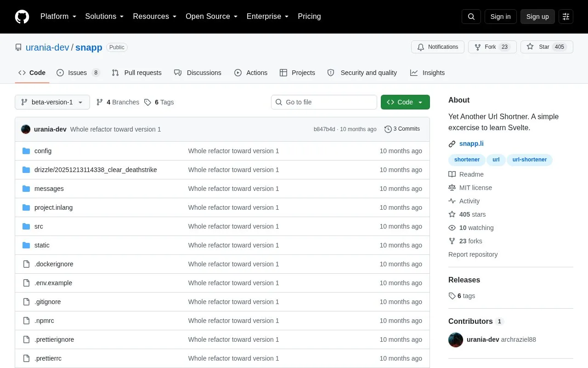Open the config folder icon

point(26,151)
